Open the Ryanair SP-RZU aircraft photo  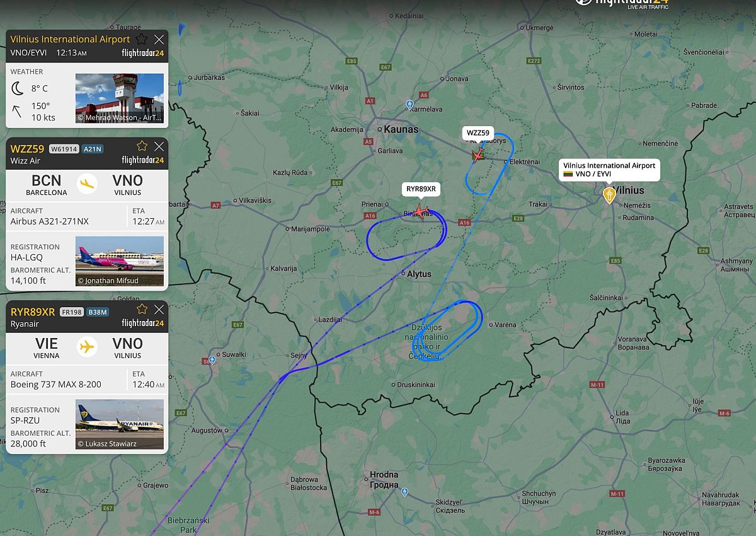point(120,424)
